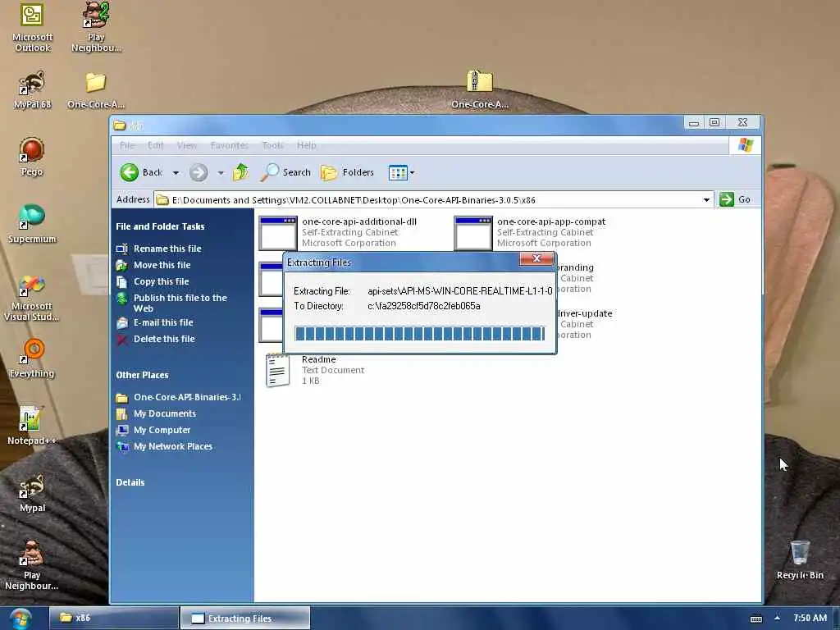Viewport: 840px width, 630px height.
Task: Select the bottom Play Neighbour... desktop shortcut
Action: coord(32,565)
